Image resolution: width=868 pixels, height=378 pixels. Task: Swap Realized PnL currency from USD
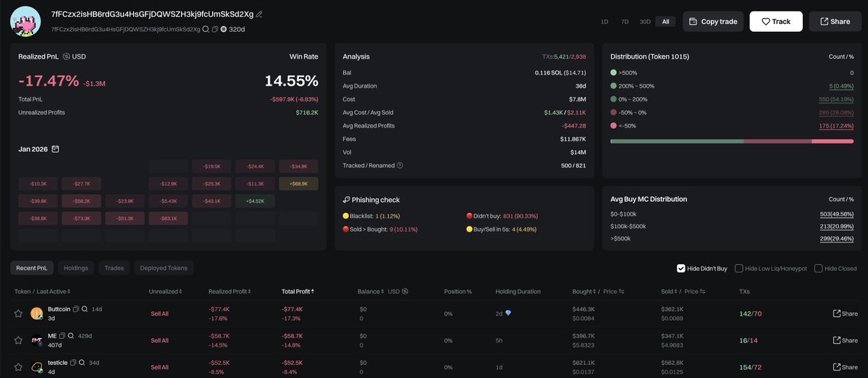67,56
